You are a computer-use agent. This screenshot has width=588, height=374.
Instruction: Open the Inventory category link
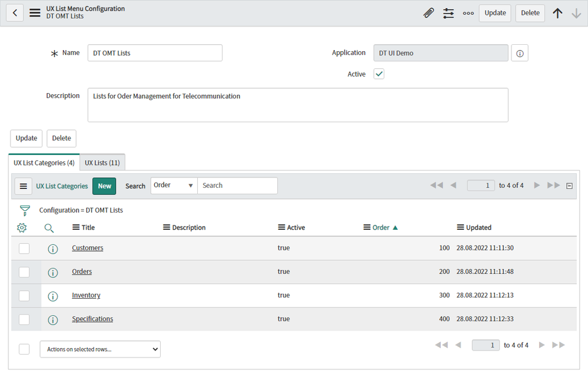[86, 295]
